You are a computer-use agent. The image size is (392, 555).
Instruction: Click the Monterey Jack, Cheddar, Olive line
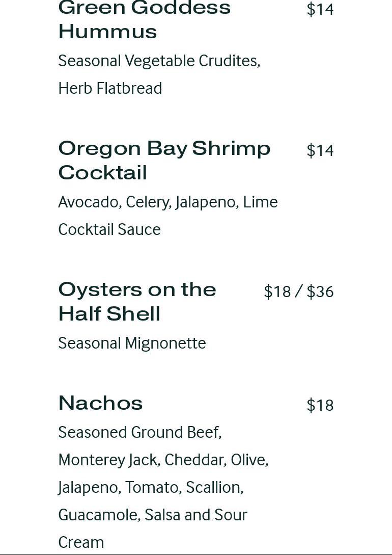click(163, 460)
